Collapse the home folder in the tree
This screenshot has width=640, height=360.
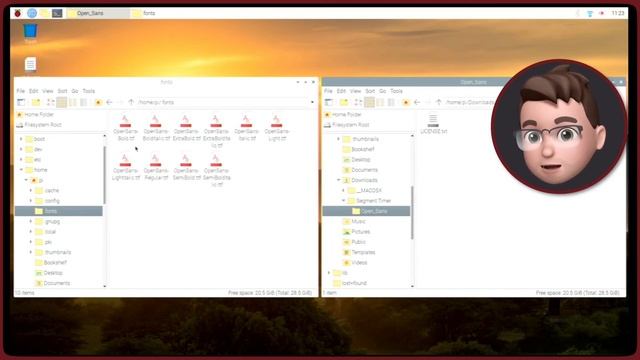pos(21,170)
